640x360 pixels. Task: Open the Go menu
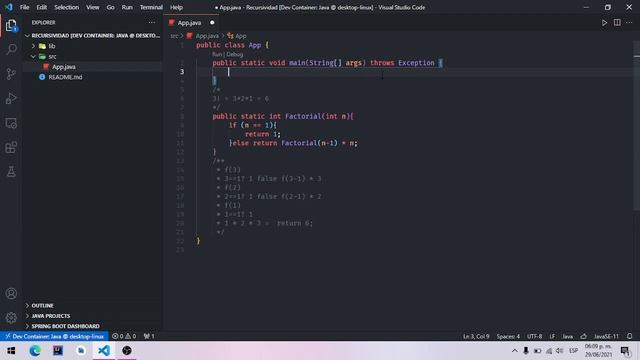[111, 7]
